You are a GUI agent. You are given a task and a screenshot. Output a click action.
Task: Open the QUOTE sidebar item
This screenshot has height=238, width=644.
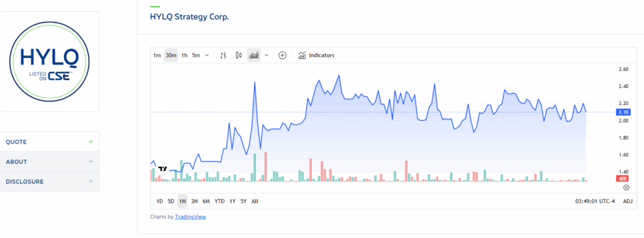pyautogui.click(x=49, y=142)
